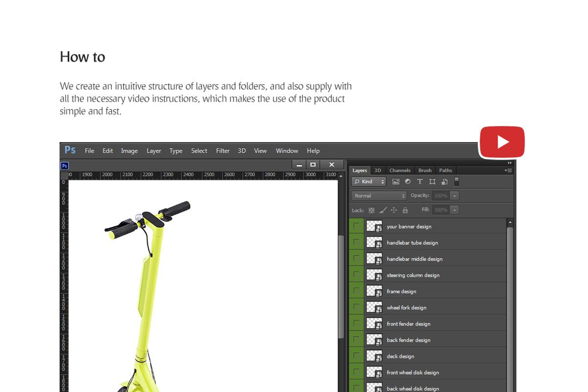Select the "deck design" layer name
The width and height of the screenshot is (588, 392).
pyautogui.click(x=400, y=356)
